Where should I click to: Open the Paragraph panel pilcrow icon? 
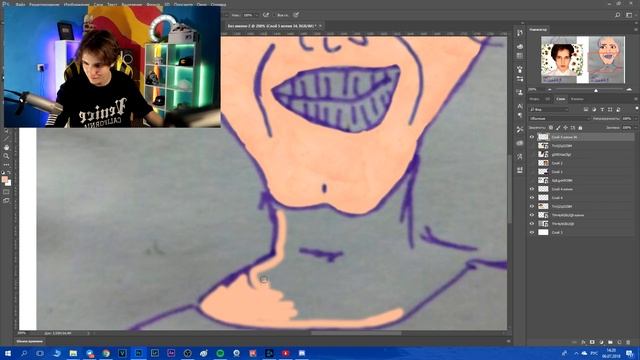[520, 116]
